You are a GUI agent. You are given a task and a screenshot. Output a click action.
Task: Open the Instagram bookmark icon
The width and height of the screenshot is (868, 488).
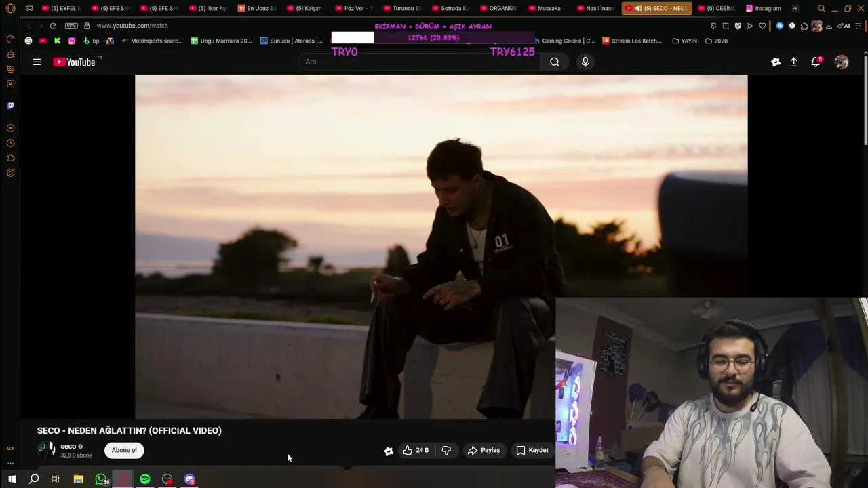point(72,41)
